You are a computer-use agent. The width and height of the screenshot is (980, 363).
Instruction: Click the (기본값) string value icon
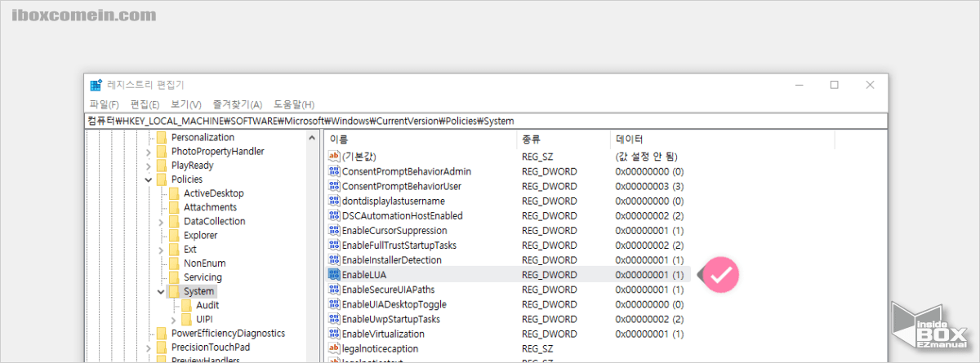coord(333,156)
